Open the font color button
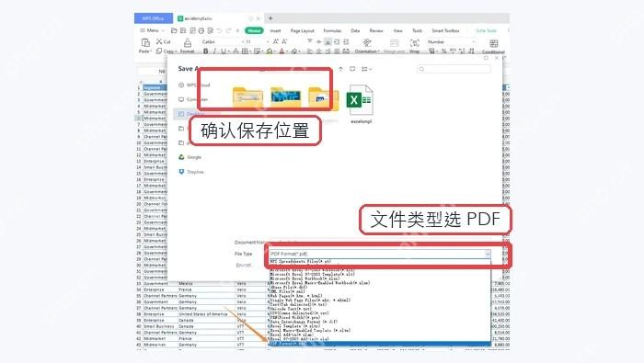The image size is (644, 363). [282, 51]
